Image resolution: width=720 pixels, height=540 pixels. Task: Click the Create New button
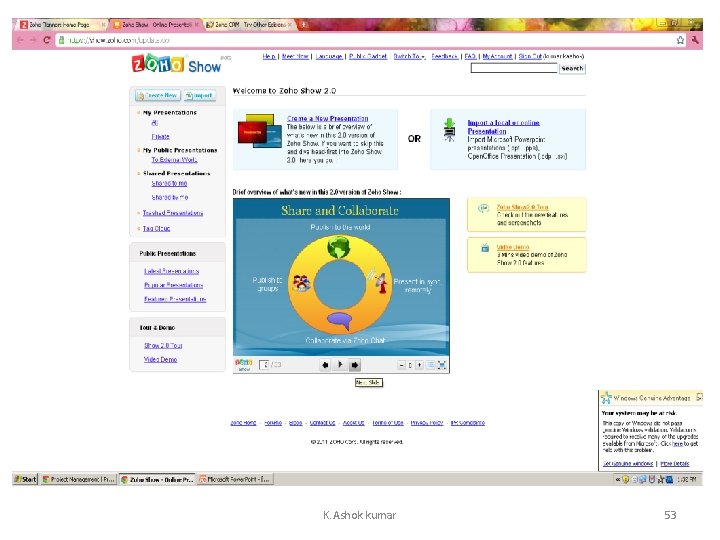tap(158, 96)
